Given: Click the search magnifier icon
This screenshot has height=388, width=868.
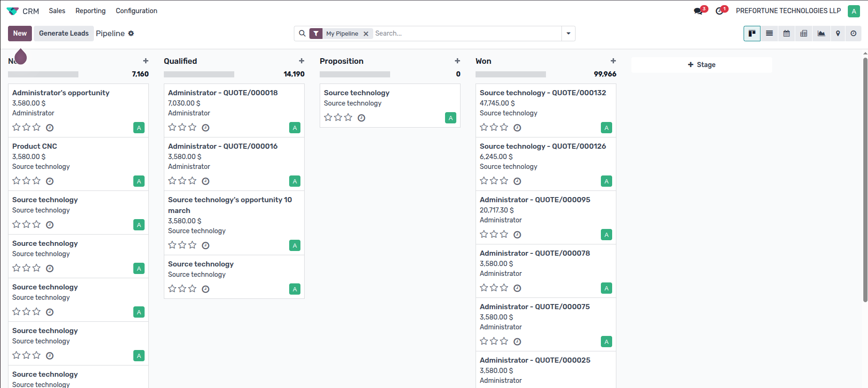Looking at the screenshot, I should [x=302, y=33].
